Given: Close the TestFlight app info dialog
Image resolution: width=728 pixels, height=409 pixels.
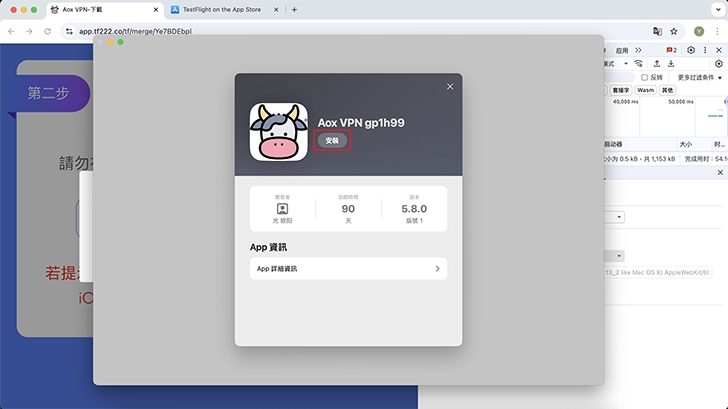Looking at the screenshot, I should coord(450,87).
